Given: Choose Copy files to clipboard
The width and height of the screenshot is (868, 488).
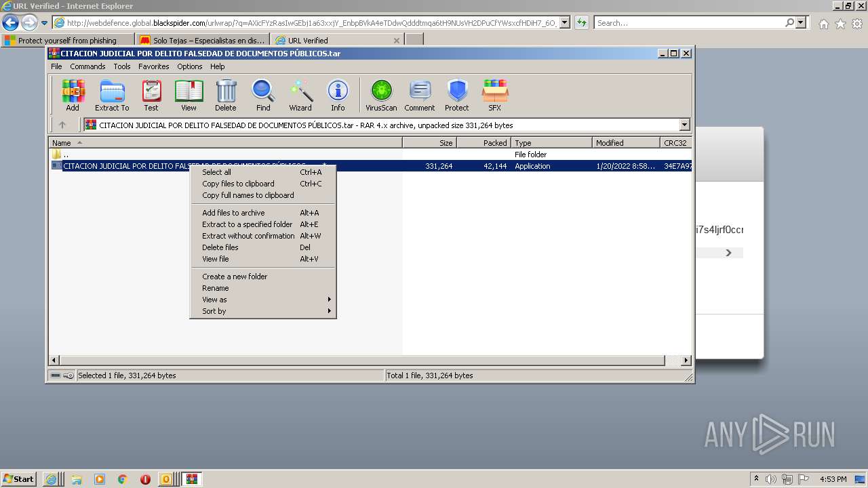Looking at the screenshot, I should pyautogui.click(x=263, y=184).
